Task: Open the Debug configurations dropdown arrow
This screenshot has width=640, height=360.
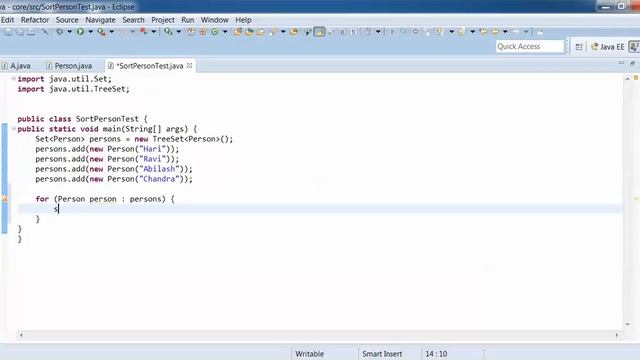Action: [69, 31]
